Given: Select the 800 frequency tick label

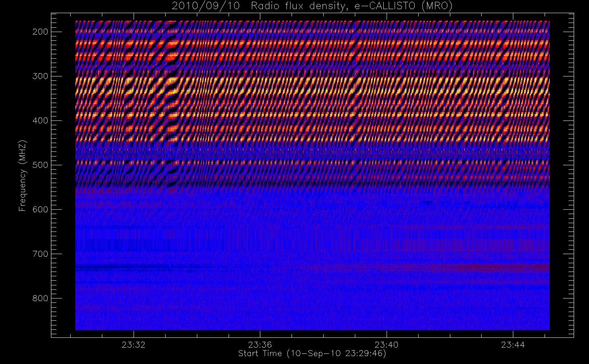Looking at the screenshot, I should (x=40, y=298).
